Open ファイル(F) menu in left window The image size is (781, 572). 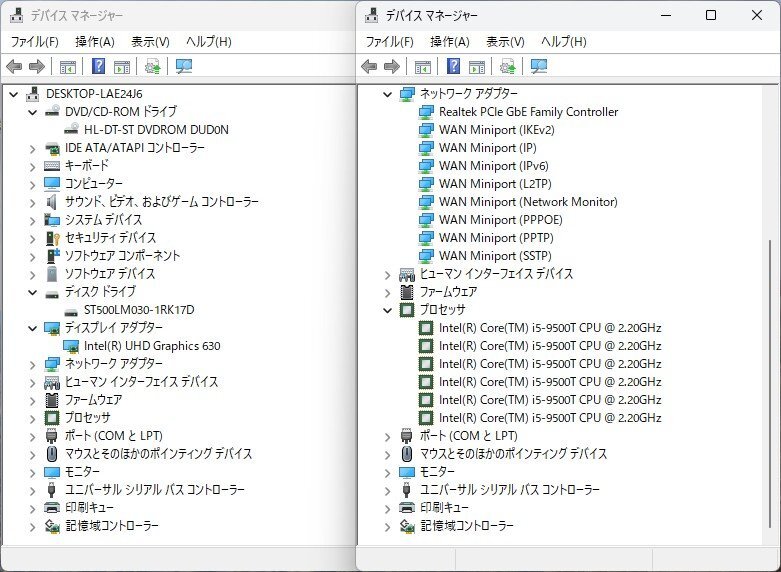34,42
